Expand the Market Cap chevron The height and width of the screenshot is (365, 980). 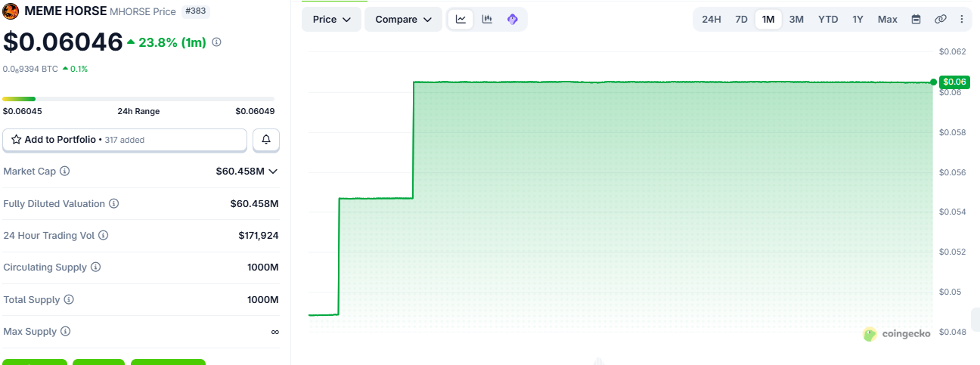pyautogui.click(x=273, y=172)
